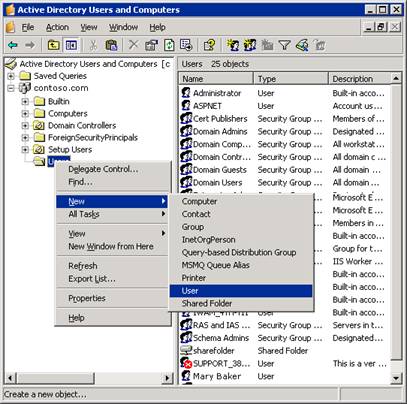Click the Export List toolbar icon
Viewport: 407px width, 404px height.
point(186,45)
